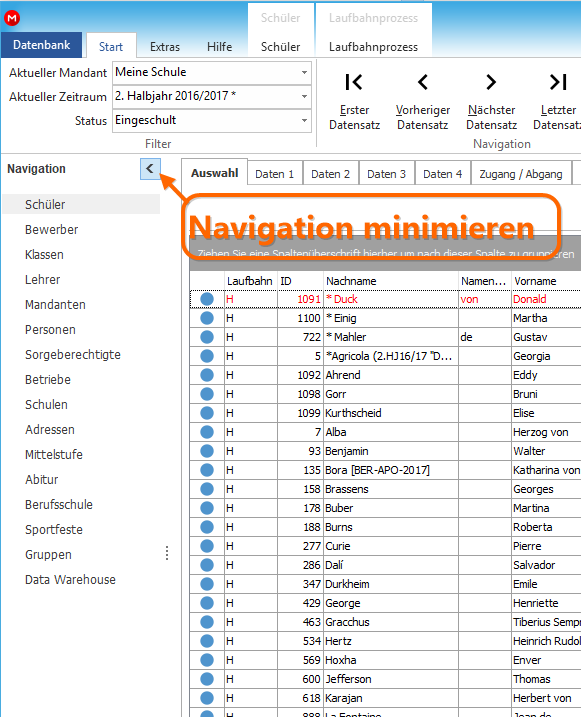Open the Aktueller Mandant dropdown

(304, 72)
